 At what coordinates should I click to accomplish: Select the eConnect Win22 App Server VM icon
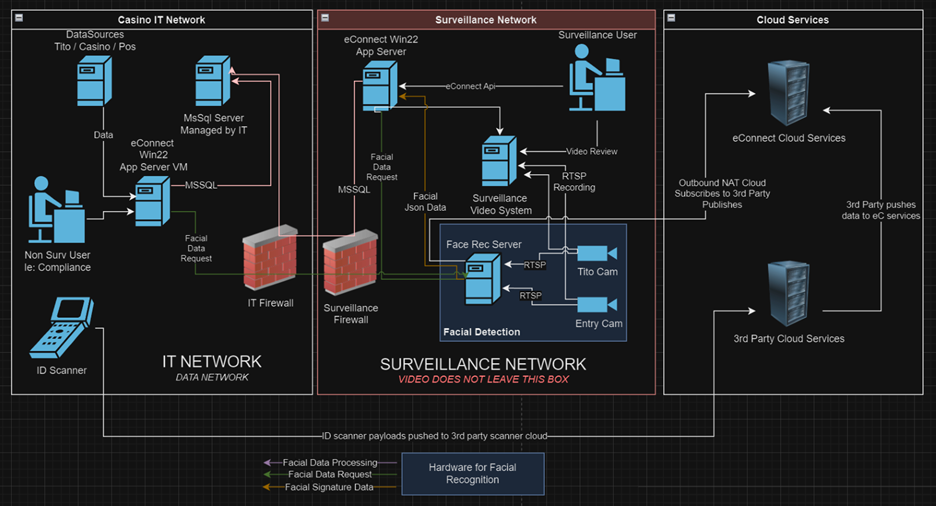(153, 201)
